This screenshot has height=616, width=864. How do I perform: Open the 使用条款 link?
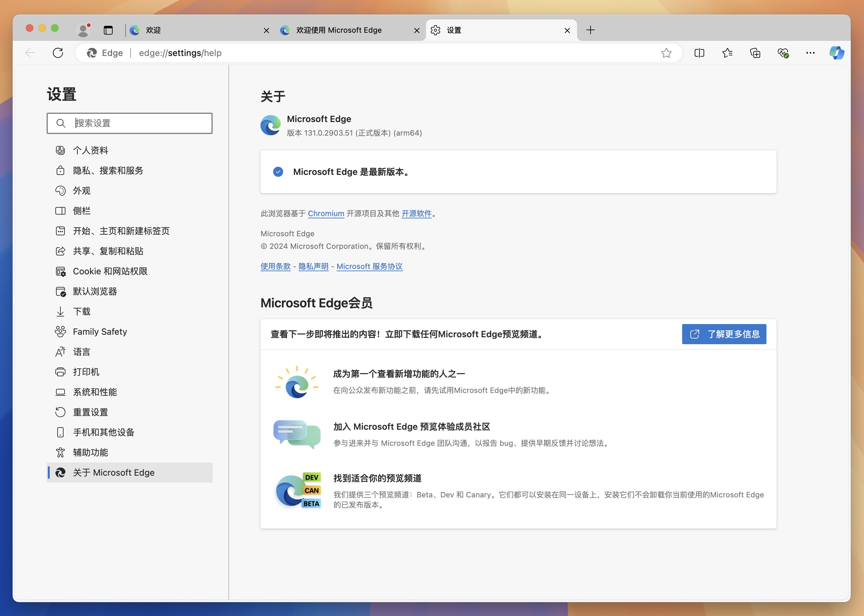pos(275,266)
